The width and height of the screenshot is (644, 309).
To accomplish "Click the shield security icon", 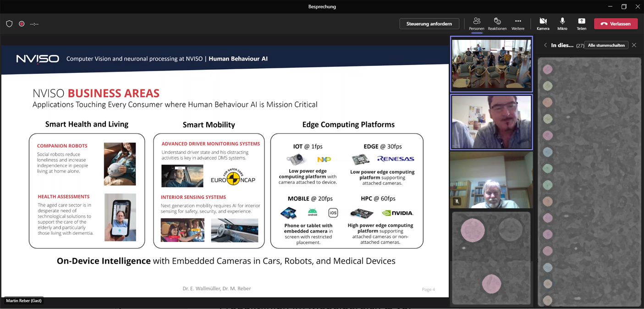I will coord(9,24).
